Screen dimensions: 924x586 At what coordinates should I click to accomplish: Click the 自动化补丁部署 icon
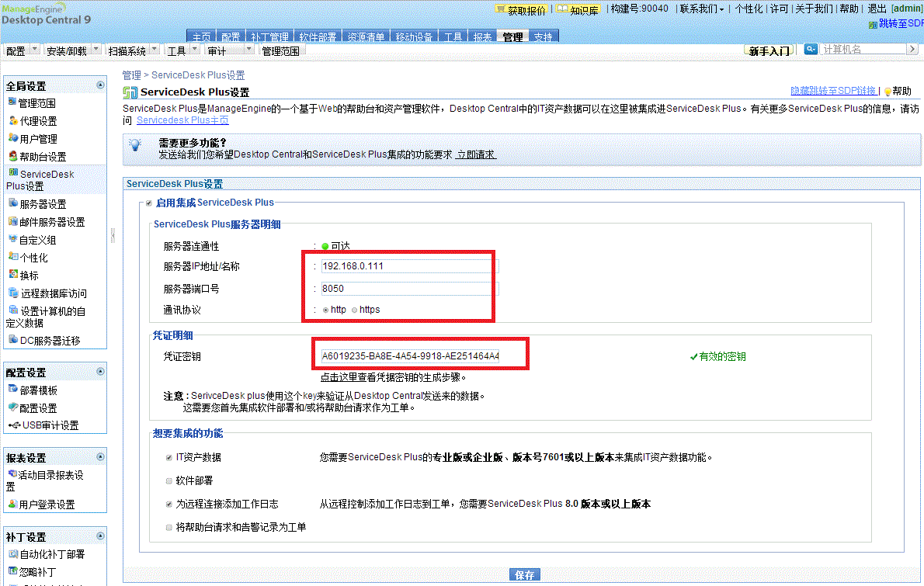pyautogui.click(x=13, y=553)
